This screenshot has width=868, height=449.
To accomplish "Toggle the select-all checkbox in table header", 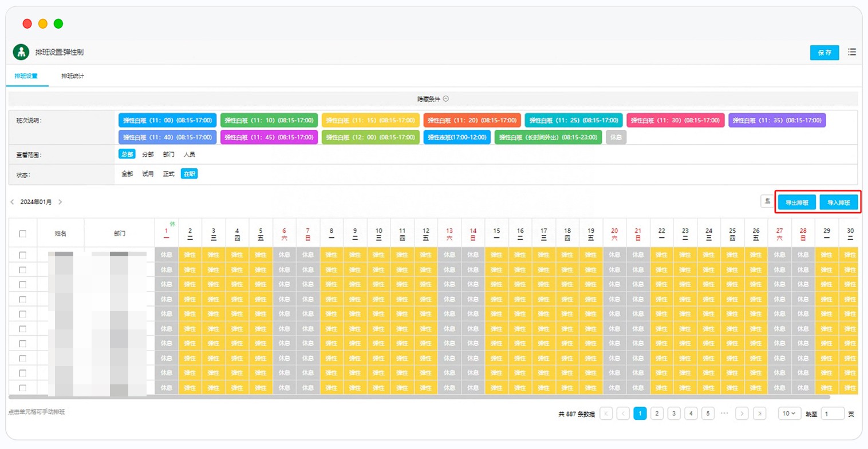I will click(23, 233).
